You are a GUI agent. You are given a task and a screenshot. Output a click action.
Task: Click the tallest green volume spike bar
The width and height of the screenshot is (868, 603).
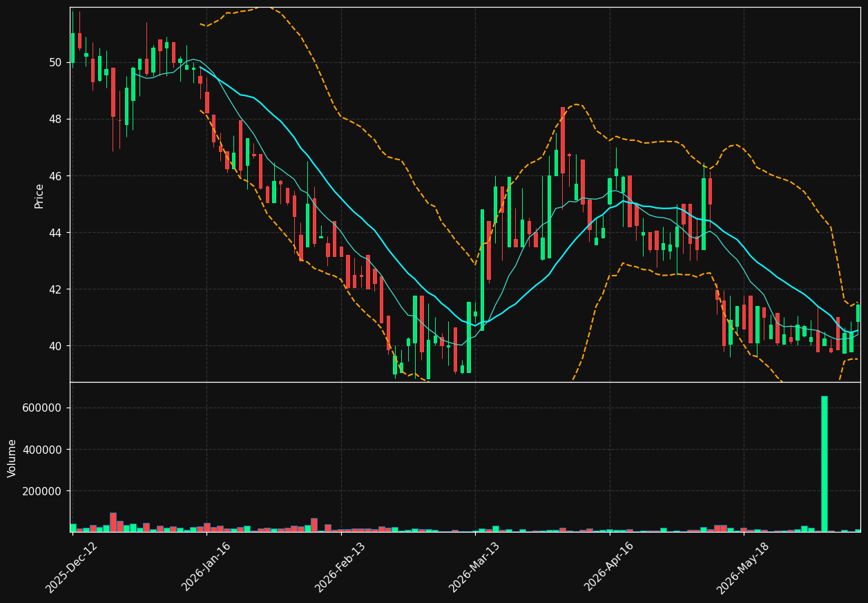(824, 463)
